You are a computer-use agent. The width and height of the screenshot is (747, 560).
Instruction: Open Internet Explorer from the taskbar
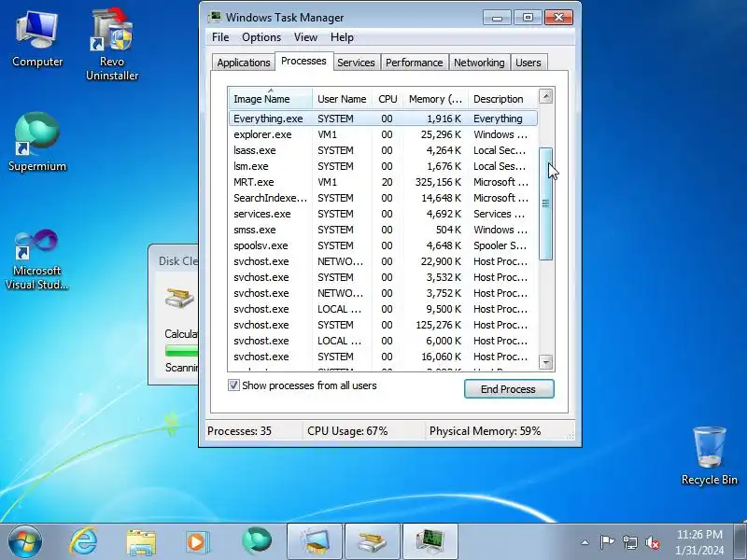[x=83, y=541]
